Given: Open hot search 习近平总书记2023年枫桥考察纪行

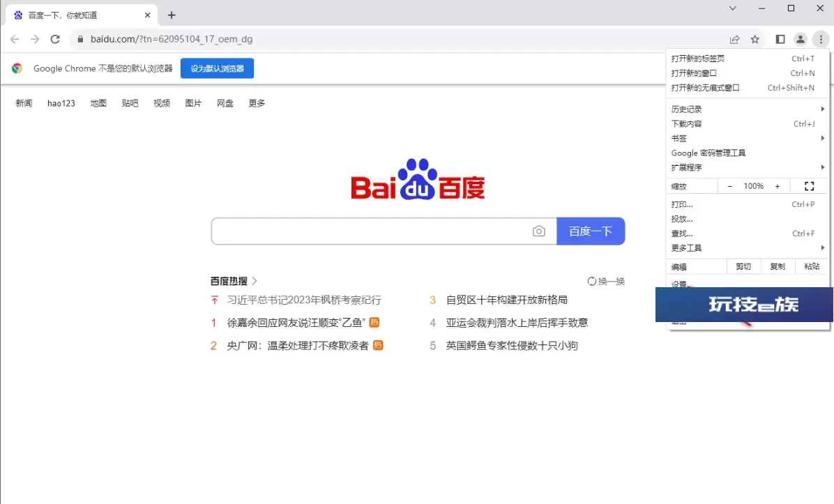Looking at the screenshot, I should pos(304,300).
